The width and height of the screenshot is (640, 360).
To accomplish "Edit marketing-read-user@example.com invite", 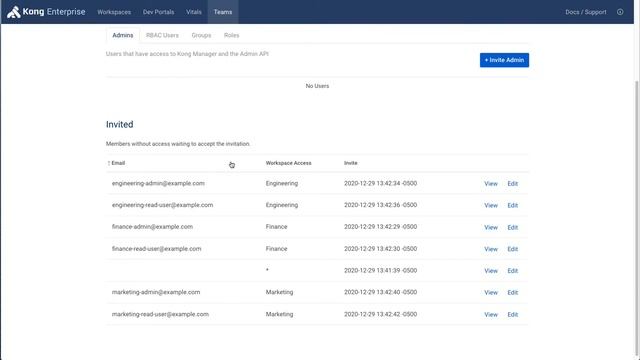I will pos(513,315).
